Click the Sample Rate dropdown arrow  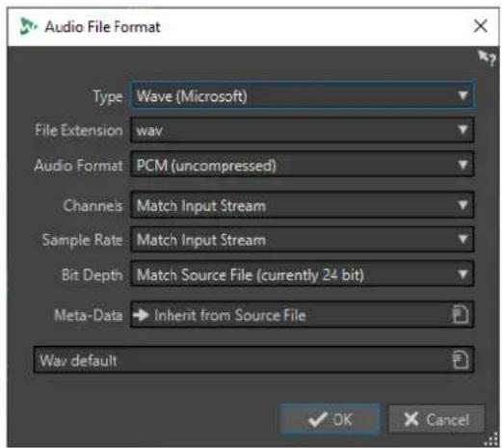click(462, 239)
